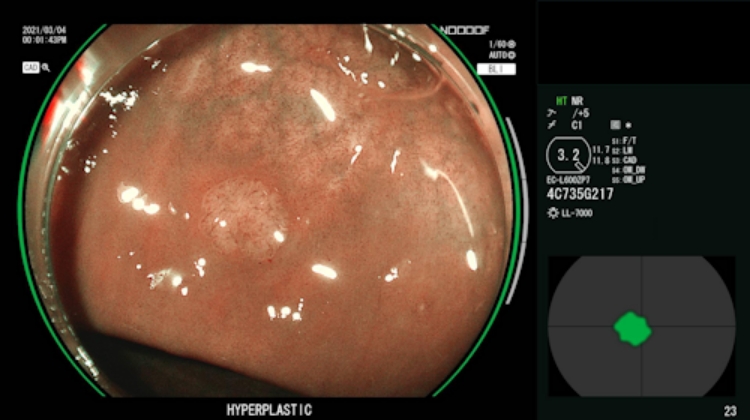The image size is (750, 420).
Task: Click the magnifier icon beside CAD
Action: [46, 67]
